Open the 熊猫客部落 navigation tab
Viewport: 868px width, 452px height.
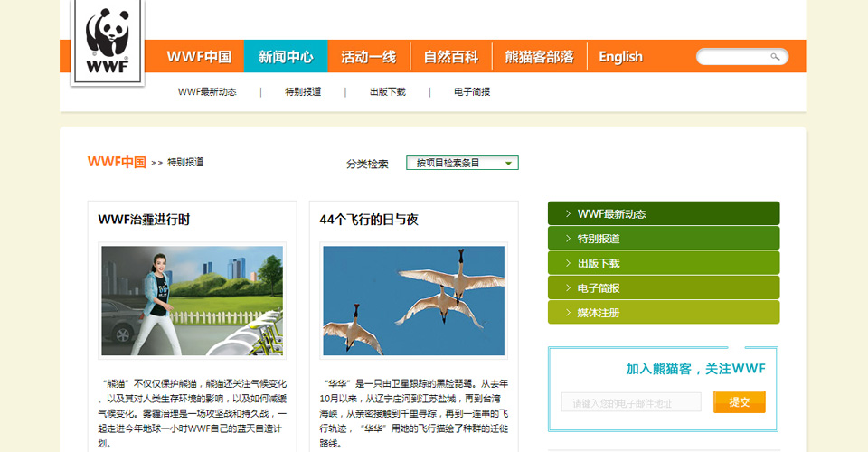pyautogui.click(x=539, y=56)
